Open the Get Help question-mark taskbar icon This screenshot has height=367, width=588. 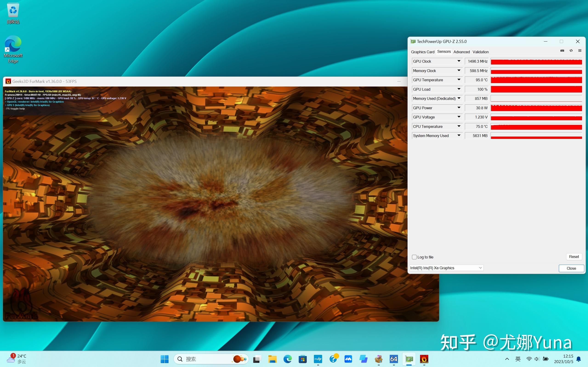[x=333, y=359]
